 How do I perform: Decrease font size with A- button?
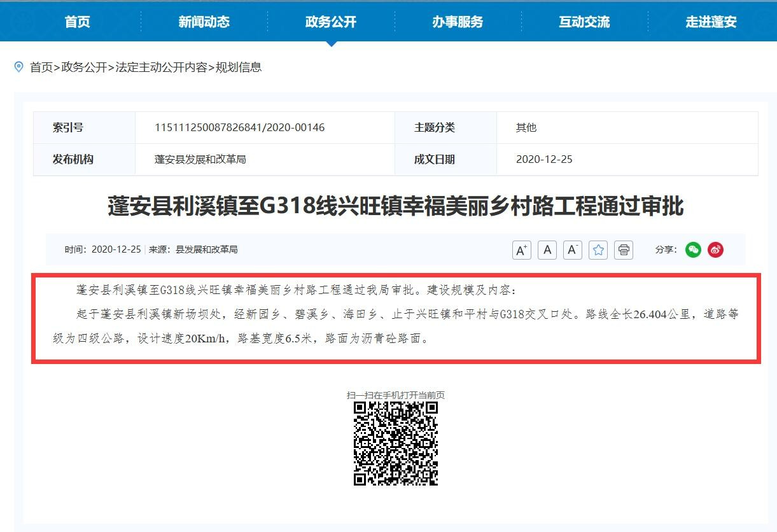coord(572,250)
